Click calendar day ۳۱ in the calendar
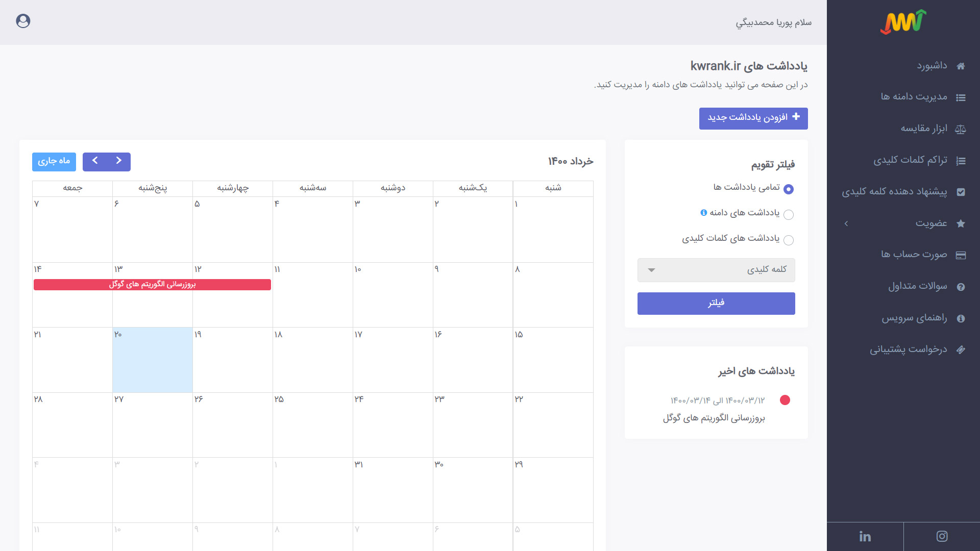This screenshot has height=551, width=980. [393, 490]
